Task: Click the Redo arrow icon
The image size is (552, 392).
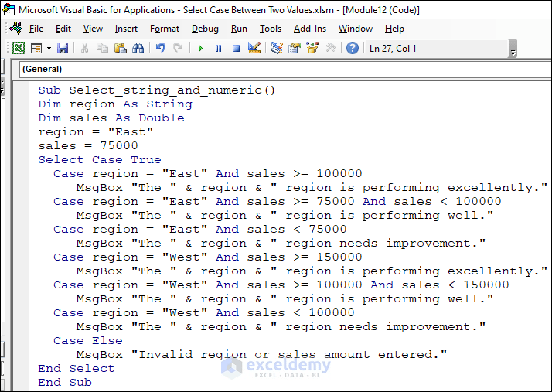Action: (x=178, y=47)
